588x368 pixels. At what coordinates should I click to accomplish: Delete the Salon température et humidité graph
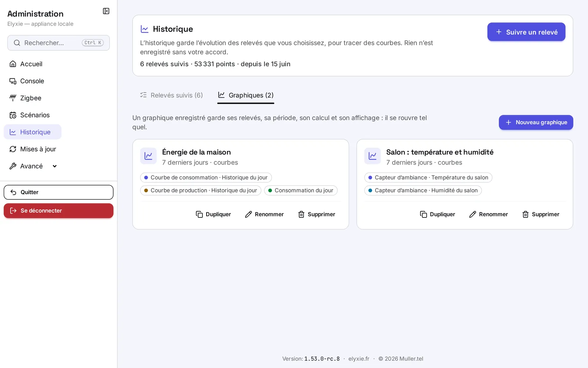[x=541, y=214]
